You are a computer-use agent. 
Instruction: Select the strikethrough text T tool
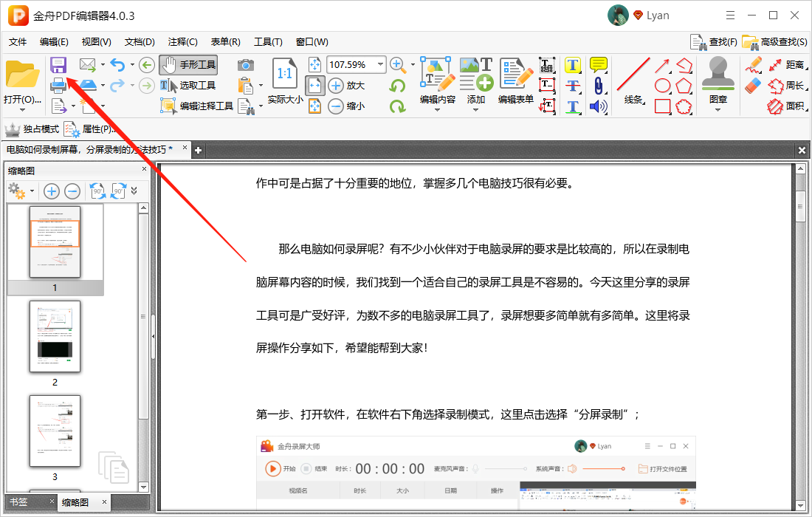[x=572, y=86]
